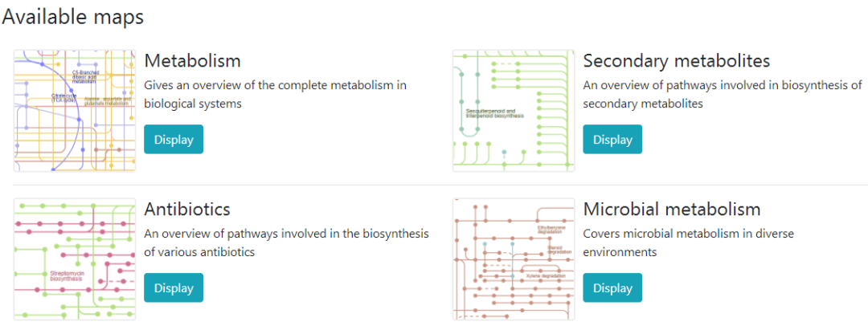This screenshot has width=868, height=330.
Task: Click description about biosynthesis of various antibiotics
Action: pos(285,242)
